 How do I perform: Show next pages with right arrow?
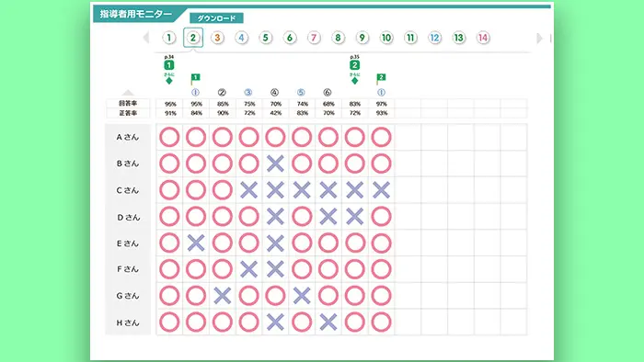coord(539,38)
